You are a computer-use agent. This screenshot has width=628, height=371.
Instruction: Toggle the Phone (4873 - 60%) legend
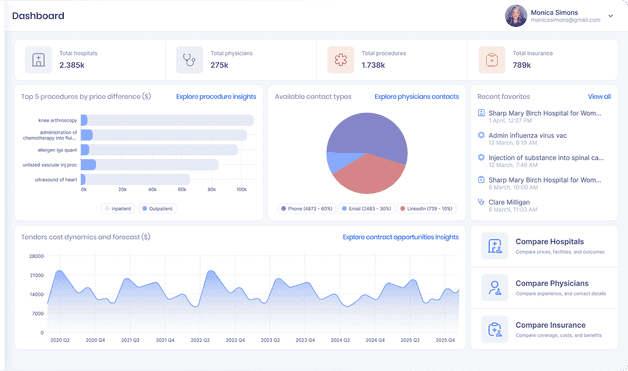307,209
